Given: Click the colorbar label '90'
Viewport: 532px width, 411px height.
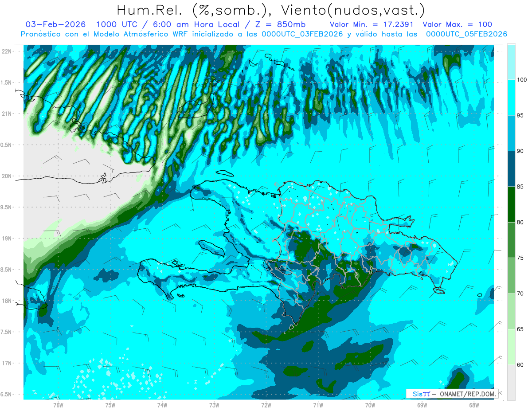Looking at the screenshot, I should pos(520,151).
